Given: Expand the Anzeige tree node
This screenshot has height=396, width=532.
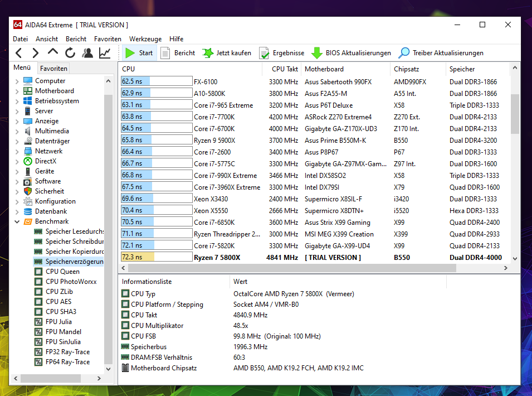Looking at the screenshot, I should (x=17, y=121).
